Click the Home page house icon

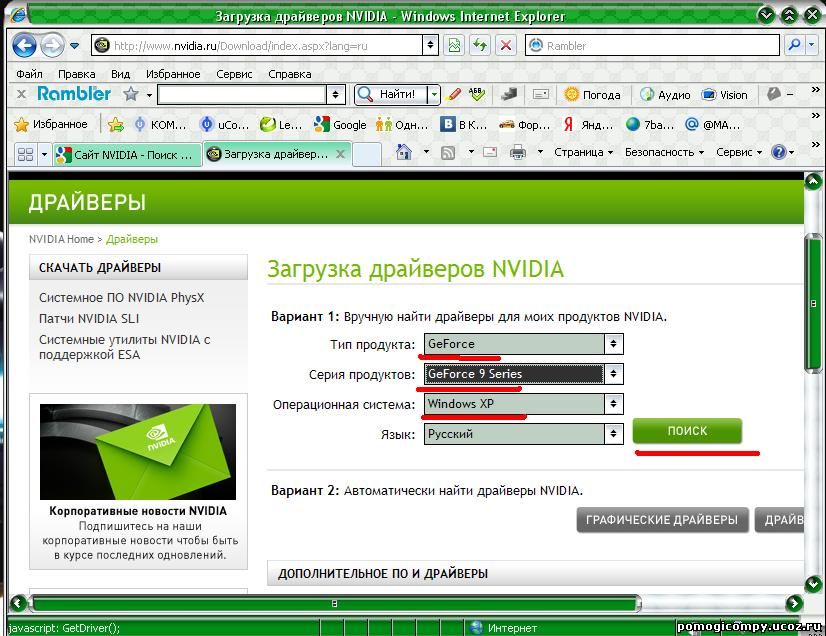[x=404, y=152]
